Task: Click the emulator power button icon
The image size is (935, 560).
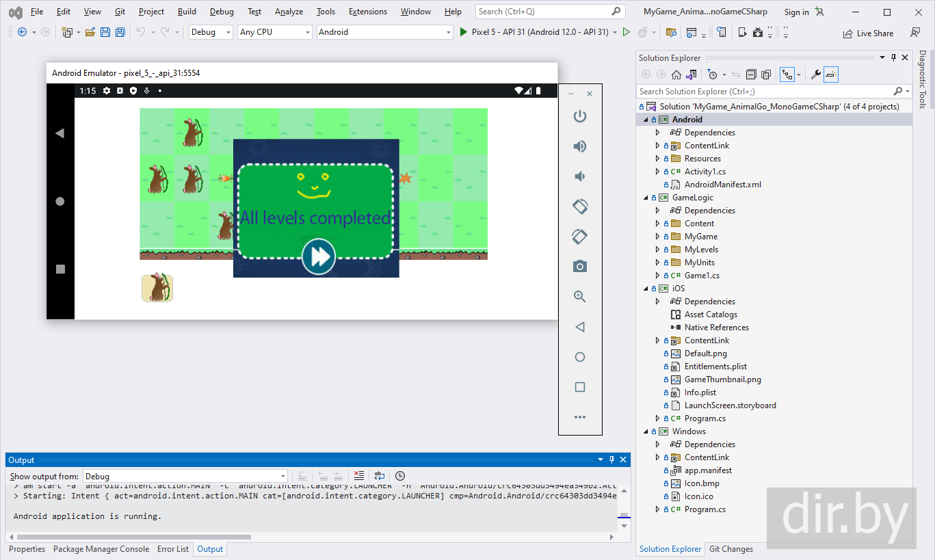Action: coord(580,116)
